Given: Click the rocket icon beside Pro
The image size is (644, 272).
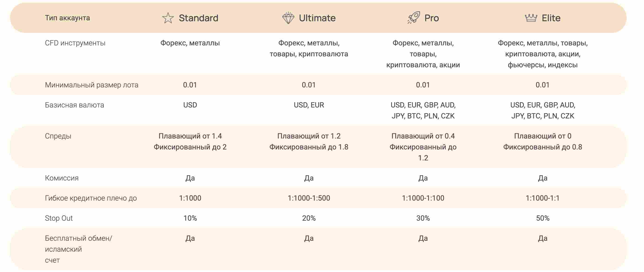Looking at the screenshot, I should pyautogui.click(x=414, y=18).
